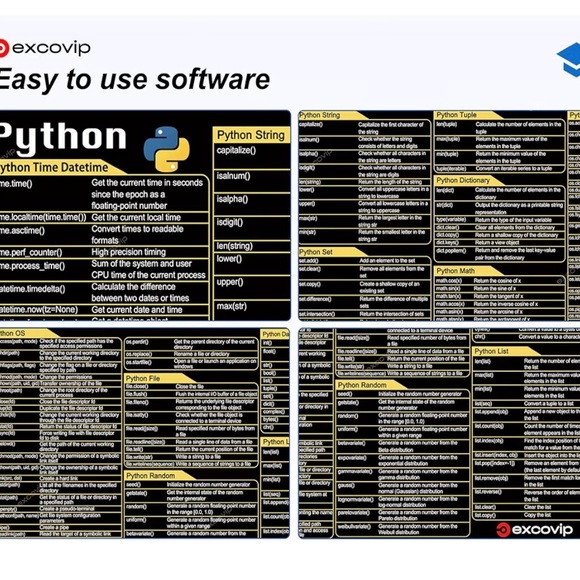Select the large isdigit() entry
This screenshot has height=580, width=580.
click(230, 222)
